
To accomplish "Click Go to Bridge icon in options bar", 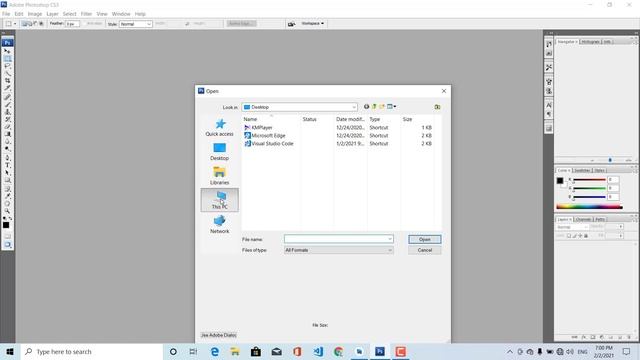I will (x=291, y=24).
